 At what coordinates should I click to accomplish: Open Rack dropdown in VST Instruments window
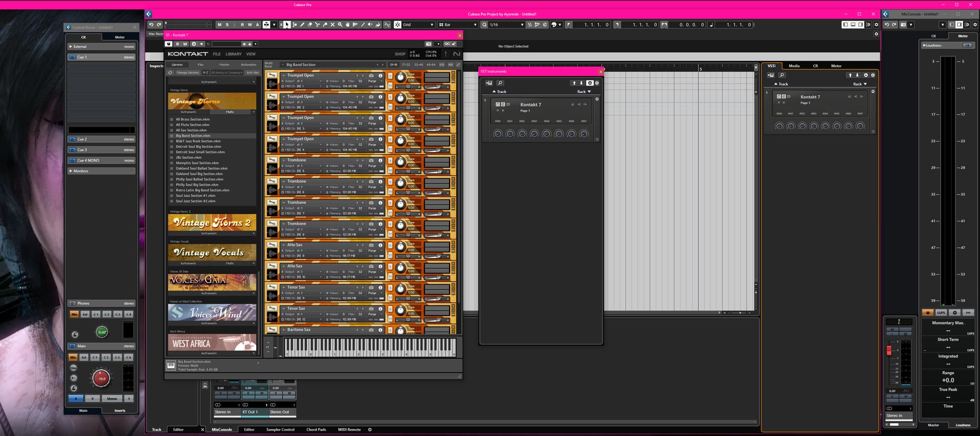click(584, 92)
